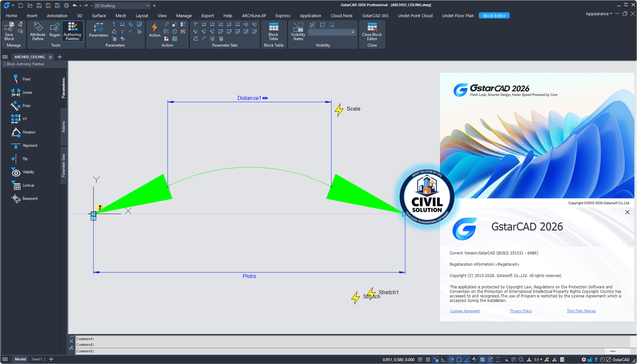The height and width of the screenshot is (364, 637).
Task: Click the Scale action lightning icon
Action: [339, 110]
